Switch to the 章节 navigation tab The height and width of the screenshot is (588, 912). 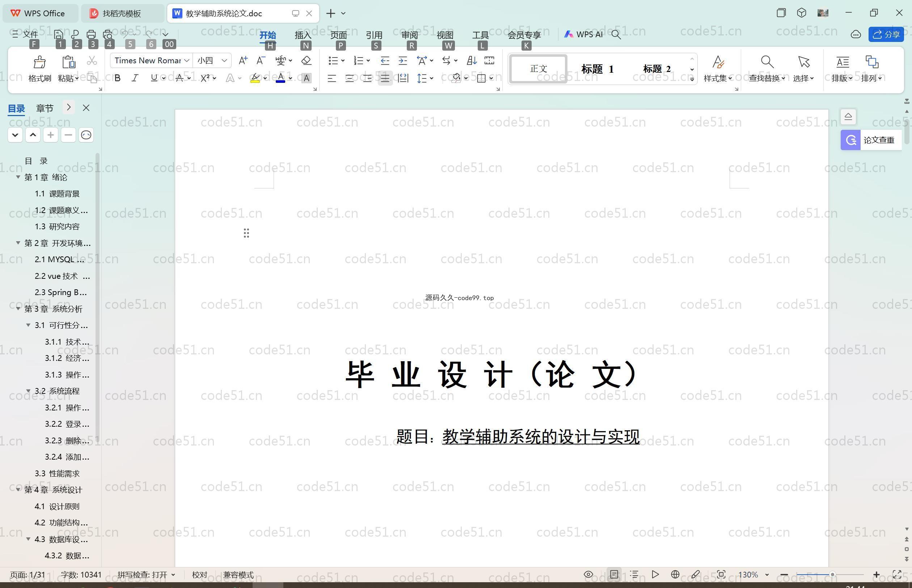[x=45, y=108]
